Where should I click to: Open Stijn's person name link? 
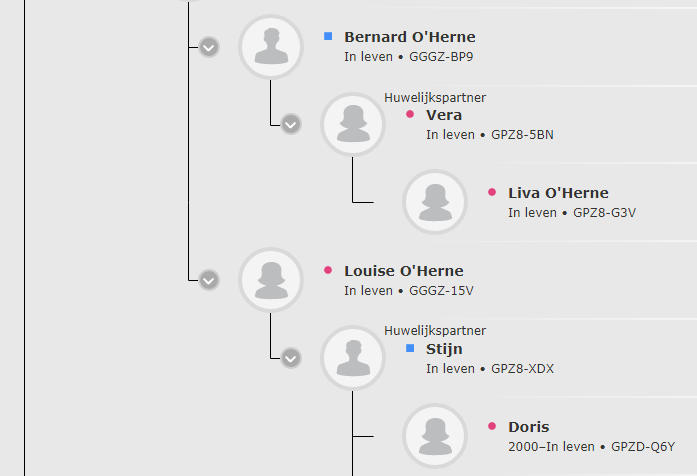(x=444, y=349)
